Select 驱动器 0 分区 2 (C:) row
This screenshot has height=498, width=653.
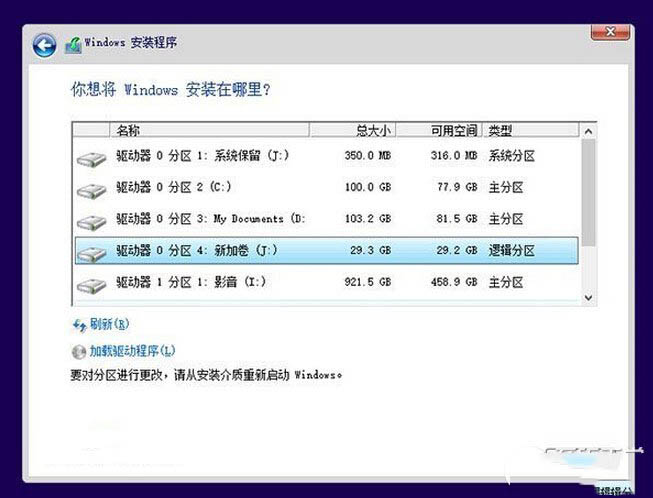(x=327, y=187)
